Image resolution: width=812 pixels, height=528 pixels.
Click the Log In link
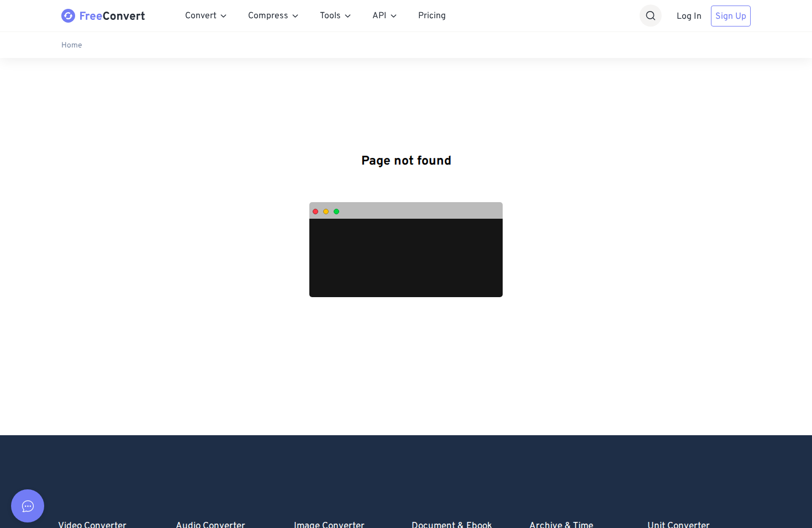coord(689,16)
